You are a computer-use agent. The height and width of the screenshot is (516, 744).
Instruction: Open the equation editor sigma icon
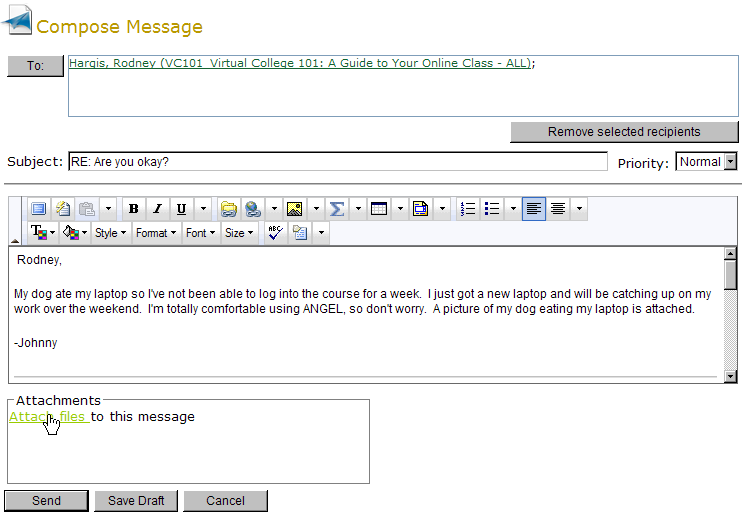[337, 209]
